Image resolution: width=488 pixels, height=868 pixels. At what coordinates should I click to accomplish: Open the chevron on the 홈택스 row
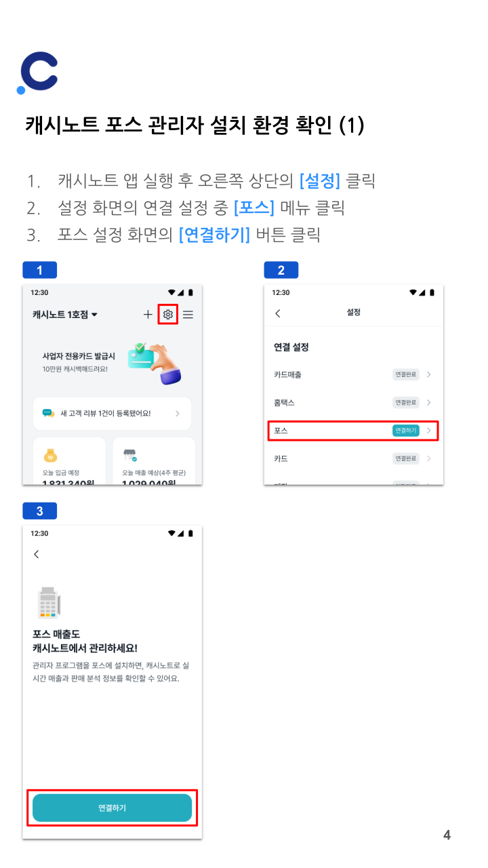(429, 403)
